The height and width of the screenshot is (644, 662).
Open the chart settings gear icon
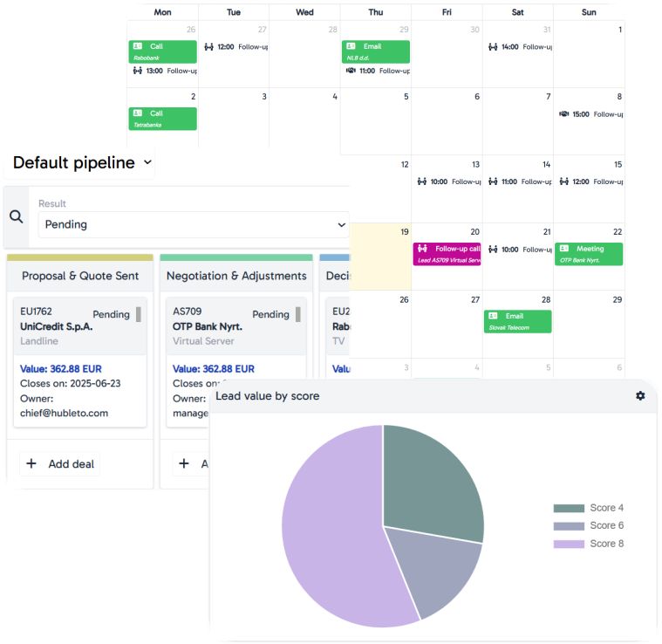click(640, 395)
